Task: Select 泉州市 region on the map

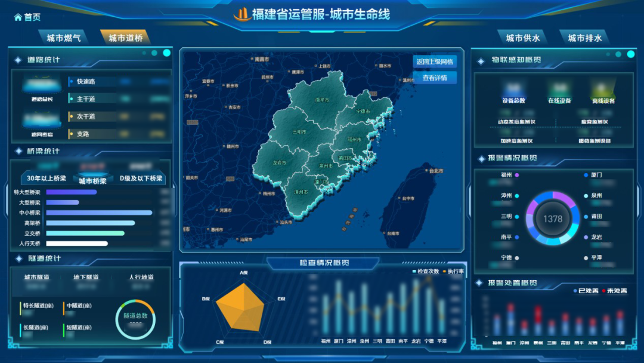Action: (326, 165)
